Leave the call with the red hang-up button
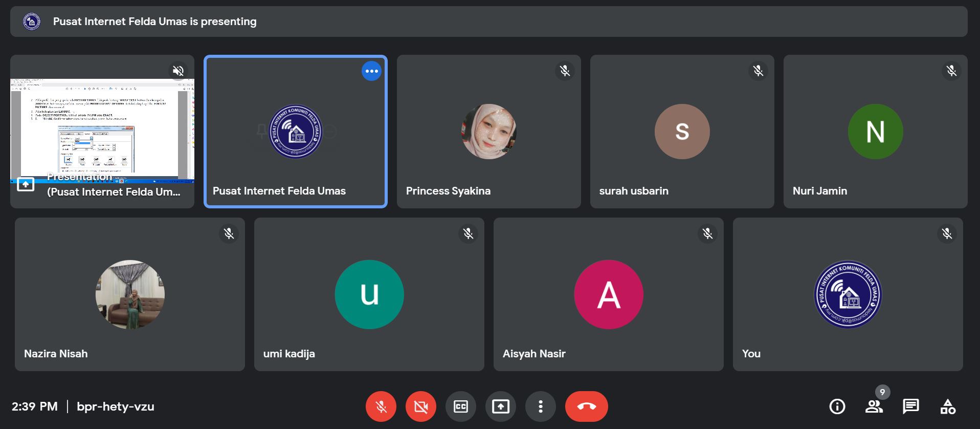 point(586,406)
